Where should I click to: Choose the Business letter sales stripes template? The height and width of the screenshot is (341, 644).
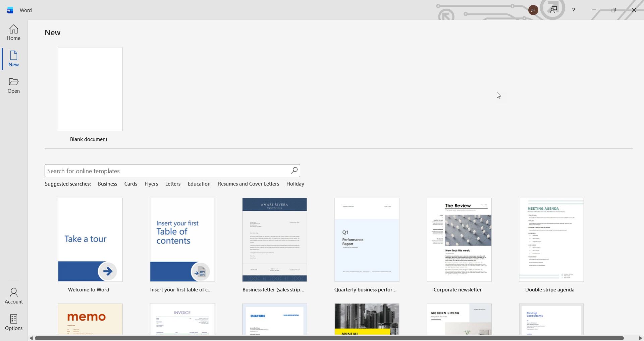click(x=275, y=240)
